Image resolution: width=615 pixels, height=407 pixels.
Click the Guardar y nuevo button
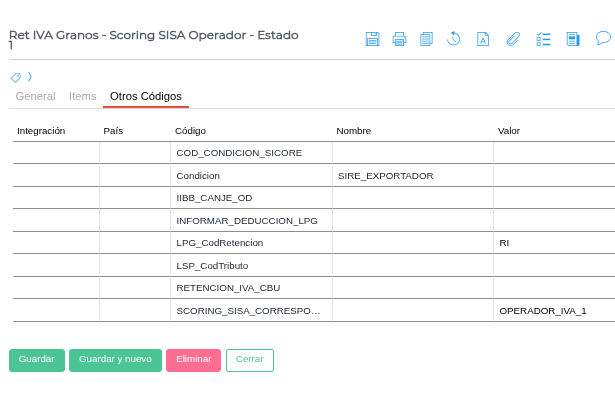(115, 360)
